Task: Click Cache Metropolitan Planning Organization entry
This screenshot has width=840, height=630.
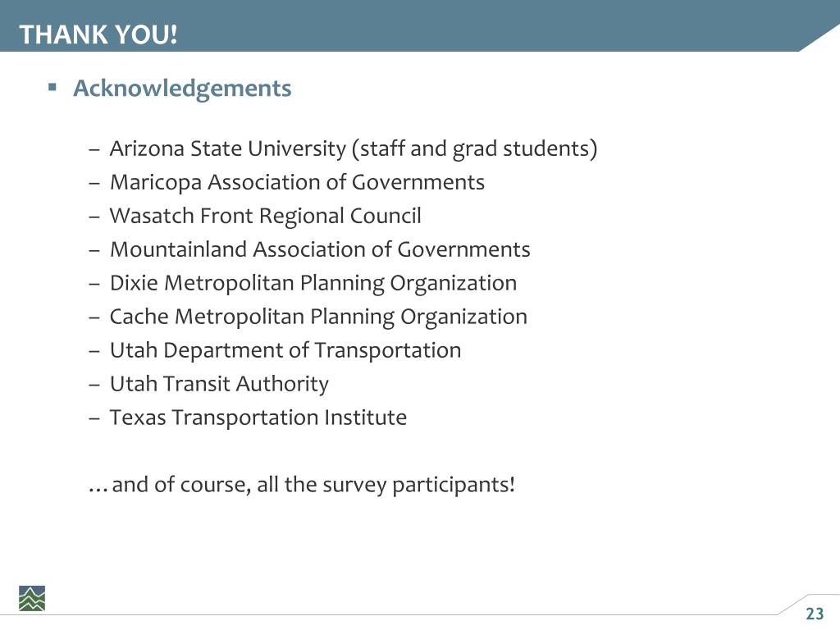Action: click(x=318, y=317)
